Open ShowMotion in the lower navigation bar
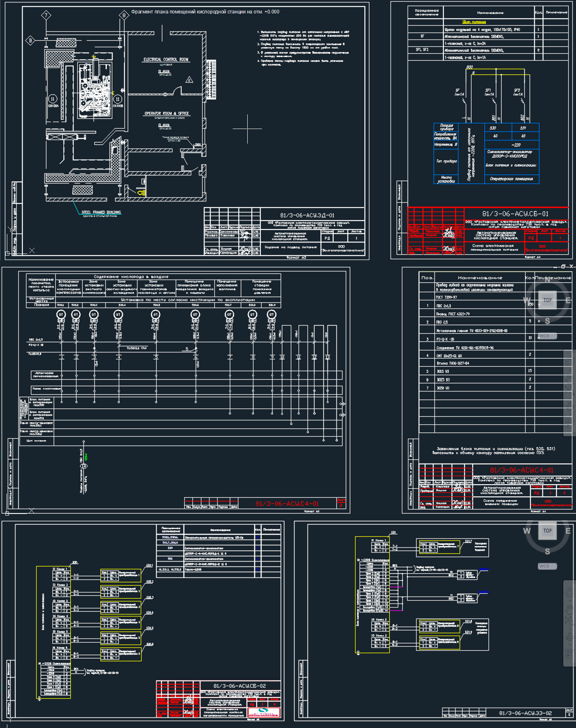This screenshot has height=728, width=576. (x=569, y=654)
